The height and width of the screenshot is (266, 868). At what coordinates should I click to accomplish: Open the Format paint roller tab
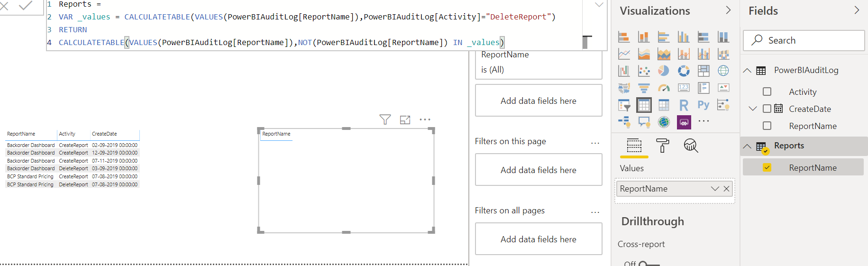[662, 146]
